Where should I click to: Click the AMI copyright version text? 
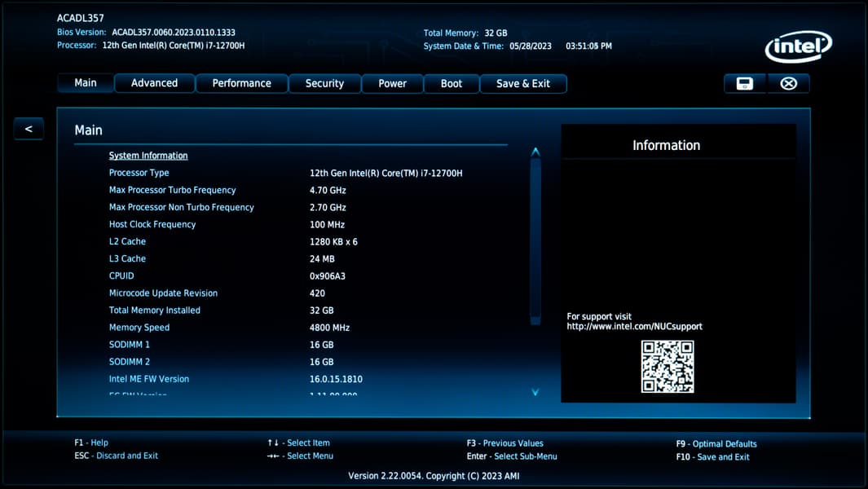434,476
